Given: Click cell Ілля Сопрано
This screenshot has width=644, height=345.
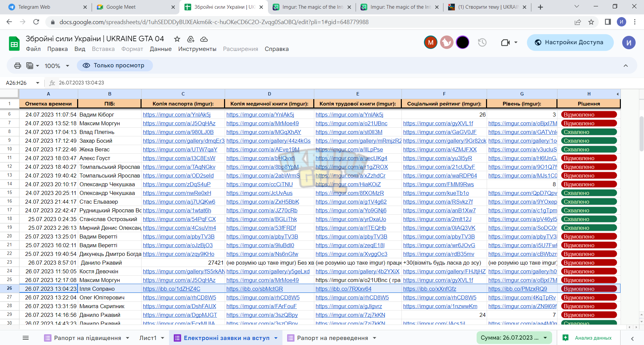Looking at the screenshot, I should (110, 289).
